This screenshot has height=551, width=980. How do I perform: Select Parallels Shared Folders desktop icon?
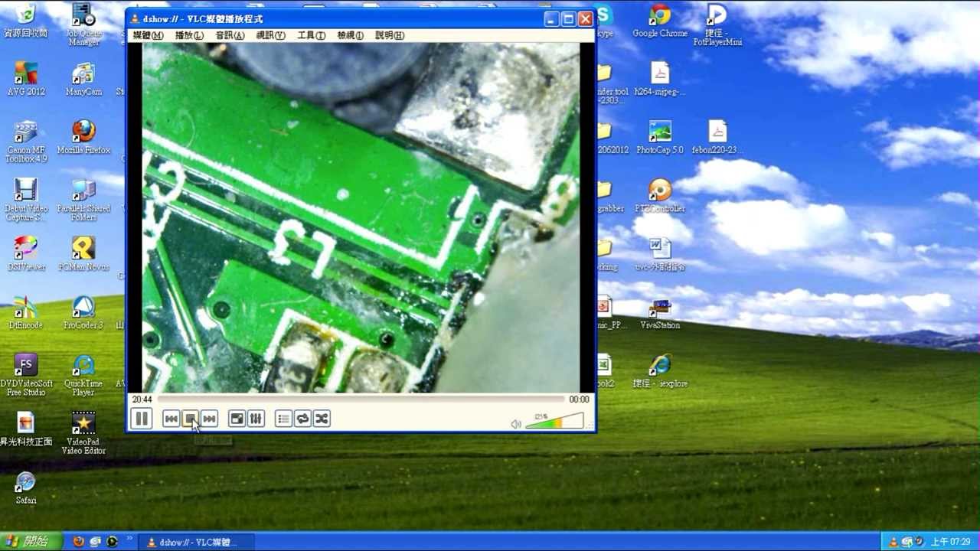click(83, 201)
